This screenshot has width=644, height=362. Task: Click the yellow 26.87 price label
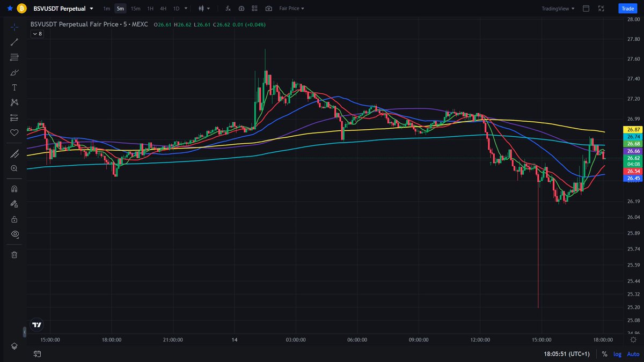coord(633,130)
